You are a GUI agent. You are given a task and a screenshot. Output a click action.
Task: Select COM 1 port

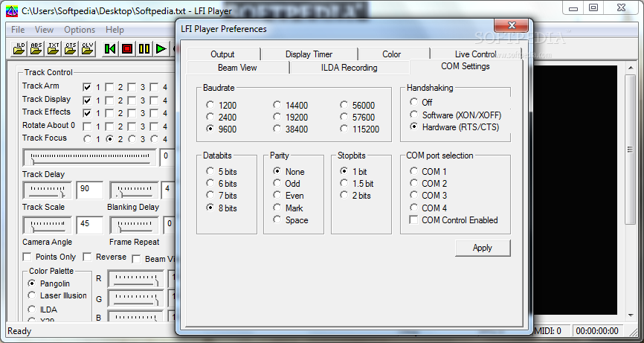[428, 171]
